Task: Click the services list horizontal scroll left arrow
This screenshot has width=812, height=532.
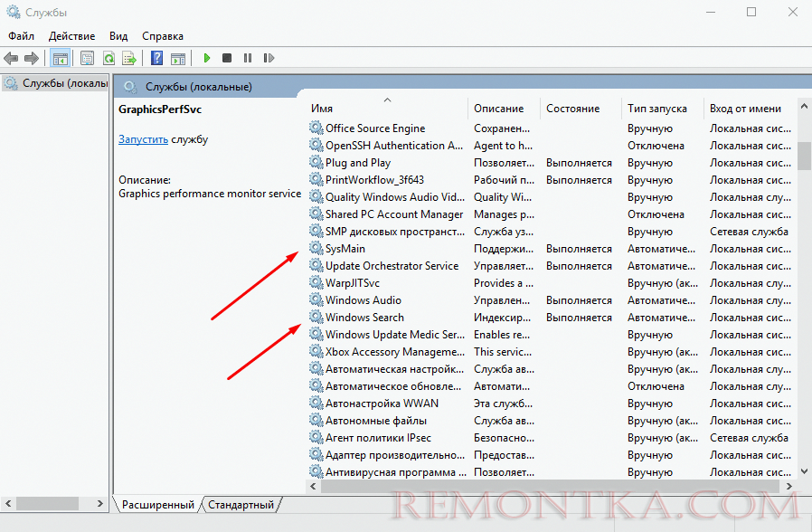Action: (313, 486)
